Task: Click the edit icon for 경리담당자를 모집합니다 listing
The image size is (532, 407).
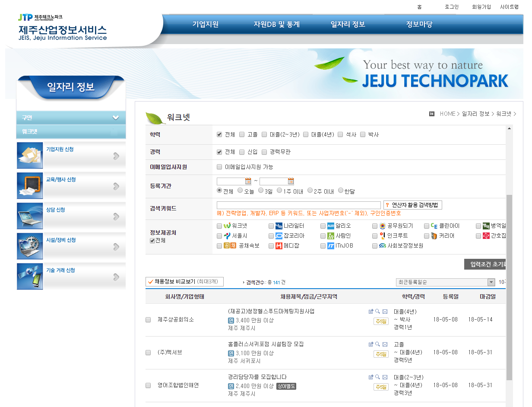Action: (370, 377)
